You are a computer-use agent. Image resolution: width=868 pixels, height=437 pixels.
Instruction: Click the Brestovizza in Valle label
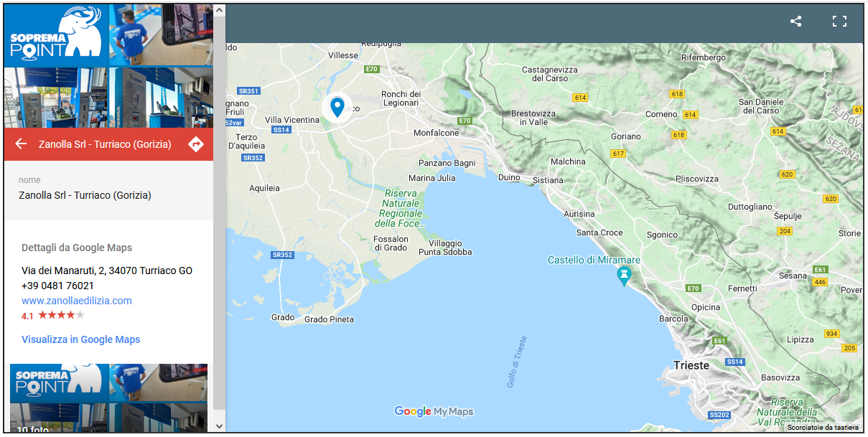point(533,118)
